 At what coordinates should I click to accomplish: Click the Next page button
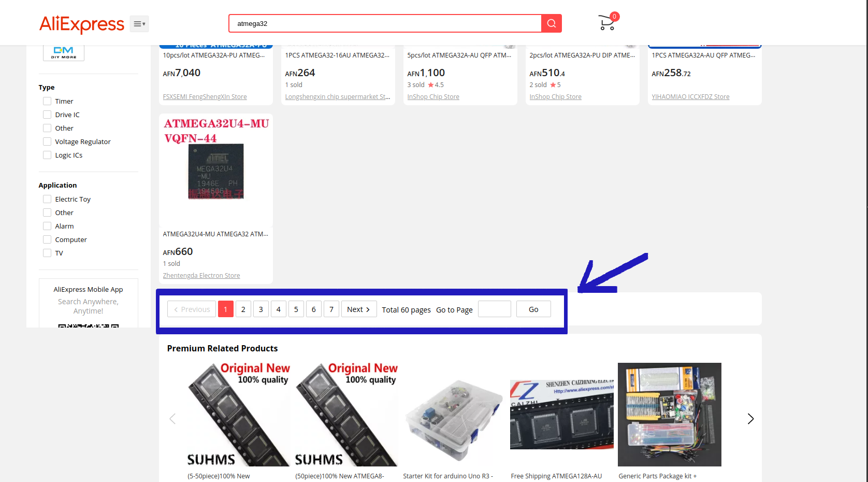click(359, 309)
